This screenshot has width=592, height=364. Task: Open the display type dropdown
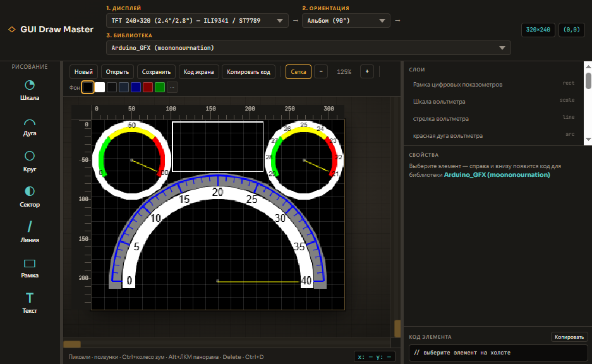[198, 21]
